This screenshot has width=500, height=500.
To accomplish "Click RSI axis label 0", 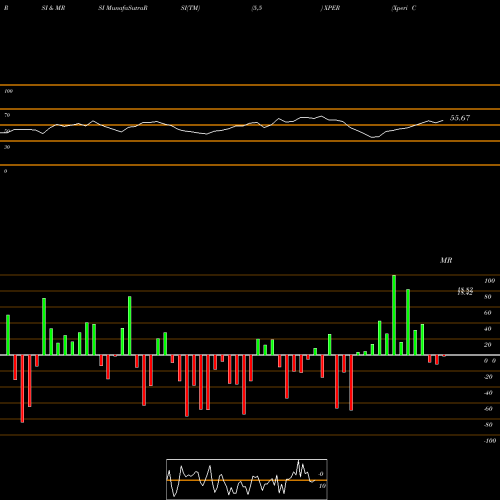I will click(5, 171).
